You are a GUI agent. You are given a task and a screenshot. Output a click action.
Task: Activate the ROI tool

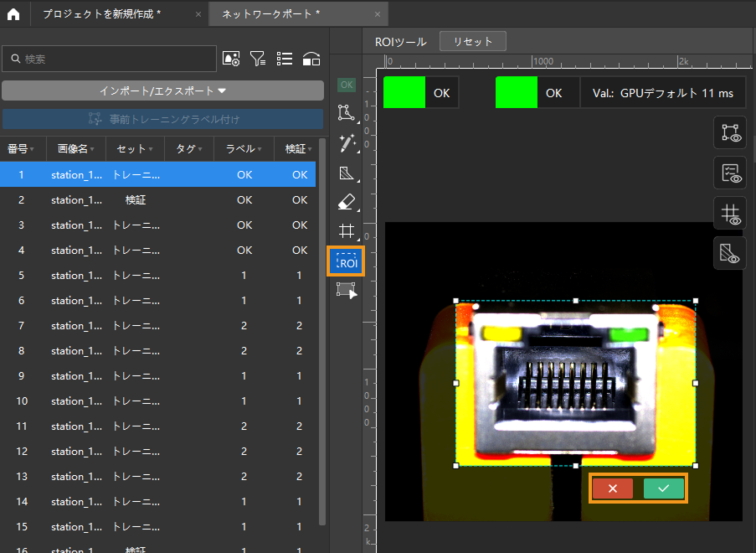pos(346,261)
